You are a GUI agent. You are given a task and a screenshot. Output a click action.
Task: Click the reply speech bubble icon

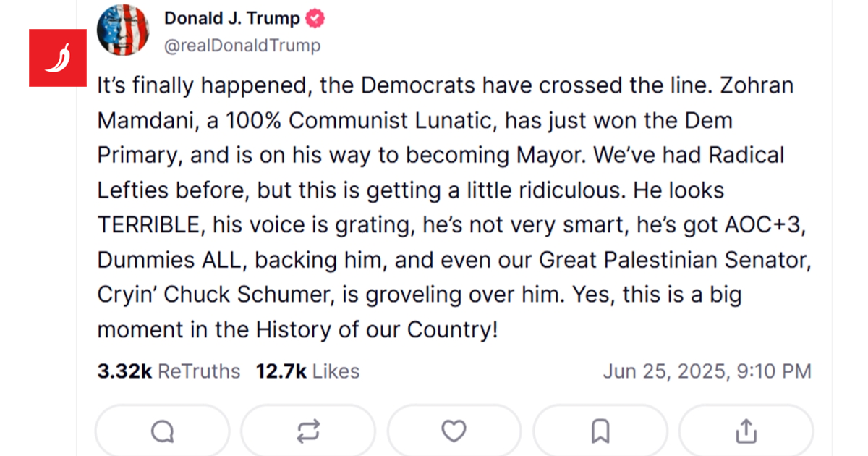pos(163,432)
